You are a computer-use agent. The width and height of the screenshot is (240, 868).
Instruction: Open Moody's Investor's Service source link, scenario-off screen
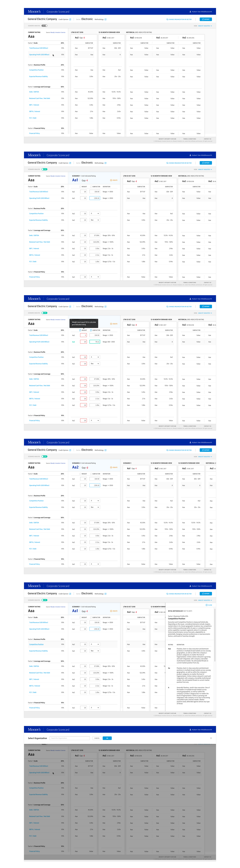58,32
